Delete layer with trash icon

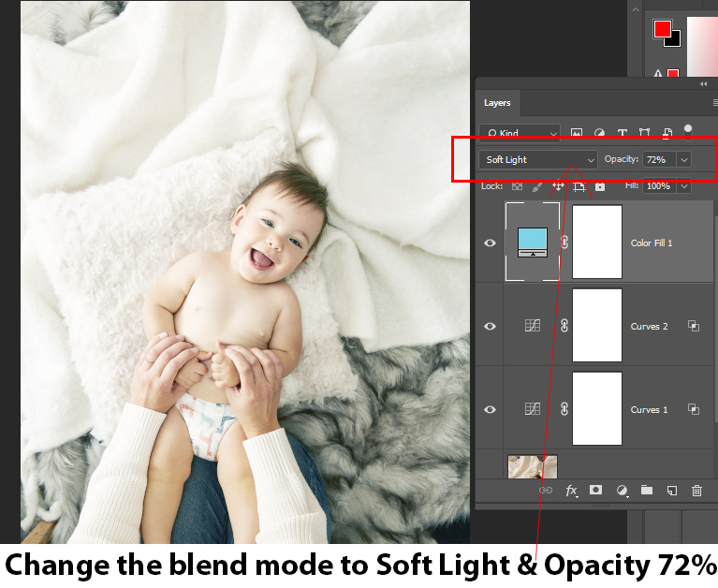(696, 491)
